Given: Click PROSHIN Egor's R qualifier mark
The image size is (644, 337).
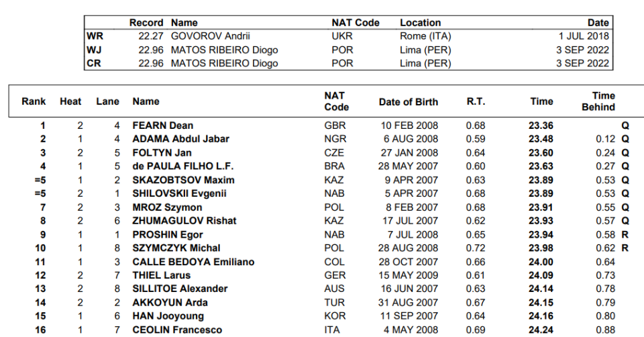Looking at the screenshot, I should (x=625, y=234).
